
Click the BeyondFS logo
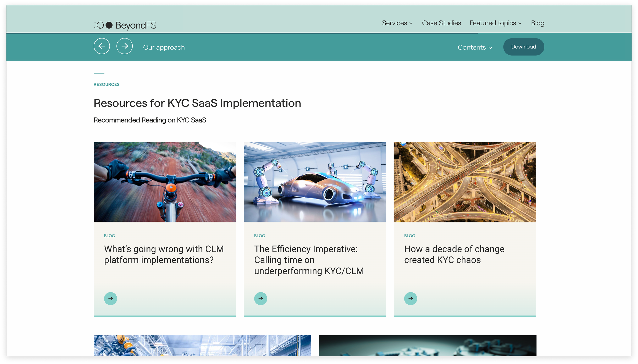click(x=125, y=25)
